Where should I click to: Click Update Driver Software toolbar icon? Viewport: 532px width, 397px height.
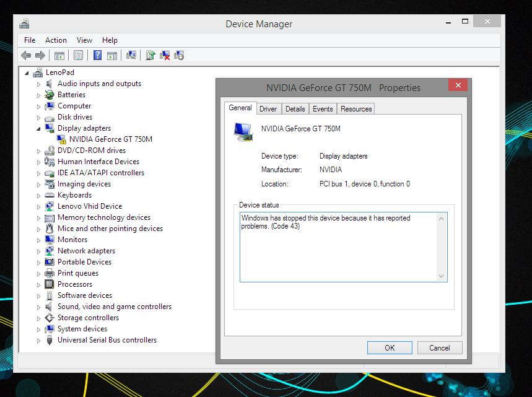coord(150,55)
